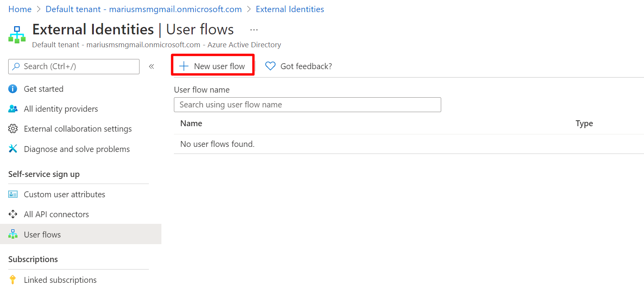Click the New user flow button
This screenshot has width=644, height=300.
pos(213,66)
